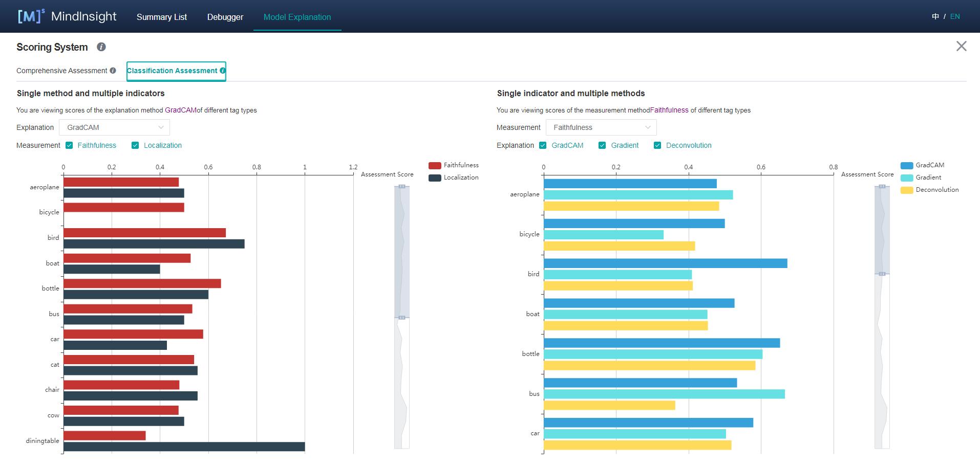The image size is (980, 467).
Task: Click the Comprehensive Assessment info icon
Action: (113, 71)
